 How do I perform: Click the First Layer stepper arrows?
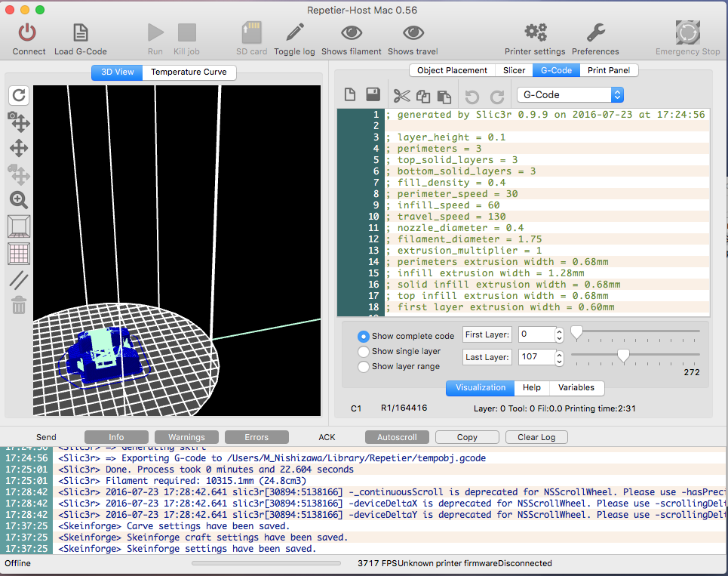click(x=559, y=334)
